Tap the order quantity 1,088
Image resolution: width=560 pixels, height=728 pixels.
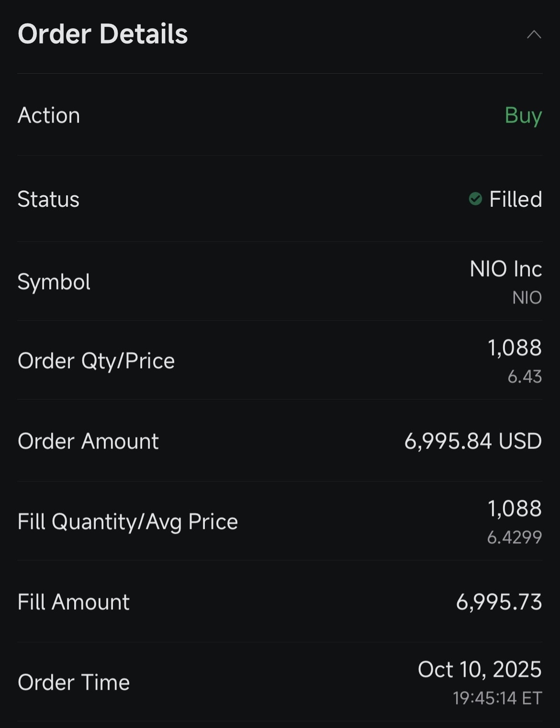tap(515, 347)
